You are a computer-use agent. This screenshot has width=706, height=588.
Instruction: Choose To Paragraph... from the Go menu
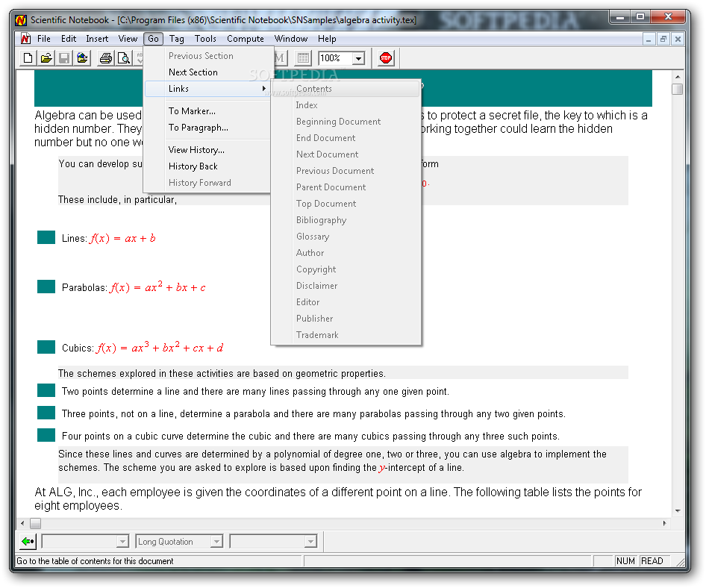tap(207, 128)
